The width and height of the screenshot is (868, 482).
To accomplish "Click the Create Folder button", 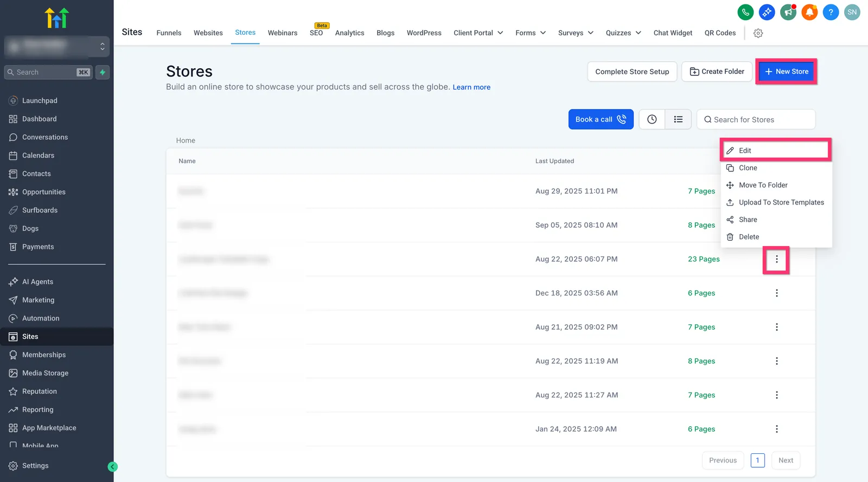I will click(717, 72).
